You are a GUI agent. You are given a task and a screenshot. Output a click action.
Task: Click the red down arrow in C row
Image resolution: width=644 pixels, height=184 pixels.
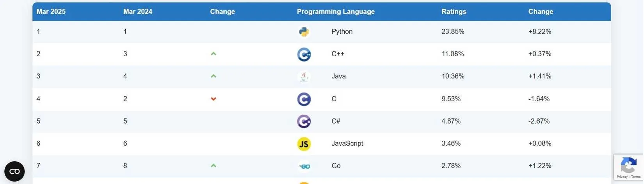tap(213, 99)
